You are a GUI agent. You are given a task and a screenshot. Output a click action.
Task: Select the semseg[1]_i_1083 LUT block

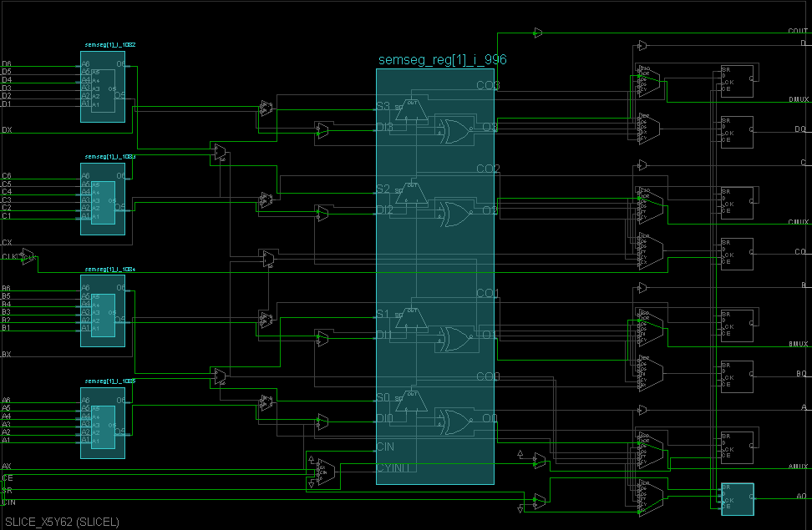click(102, 200)
